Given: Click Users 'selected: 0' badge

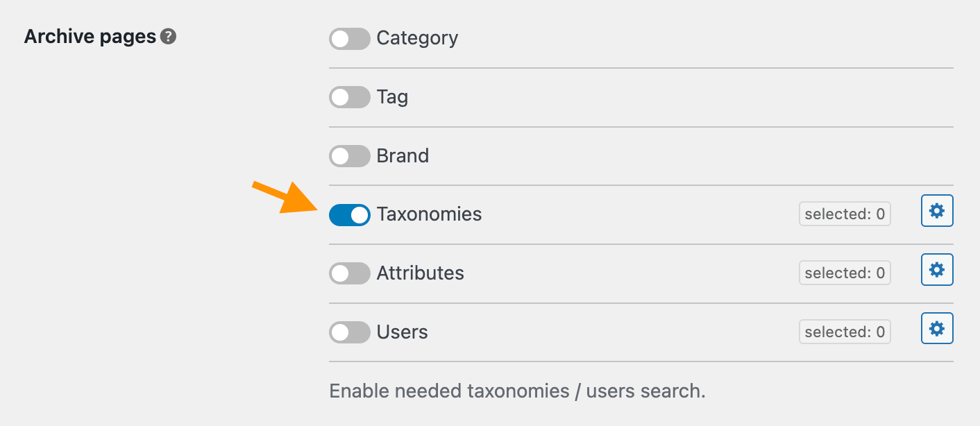Looking at the screenshot, I should [845, 332].
